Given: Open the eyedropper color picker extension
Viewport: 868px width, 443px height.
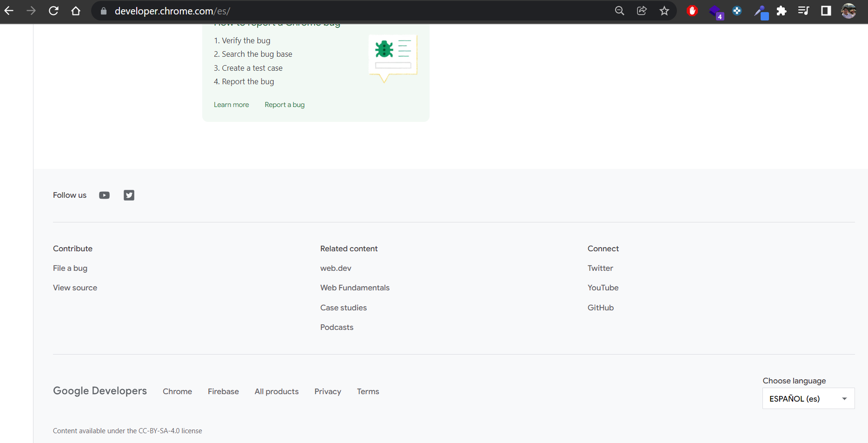Looking at the screenshot, I should point(761,11).
